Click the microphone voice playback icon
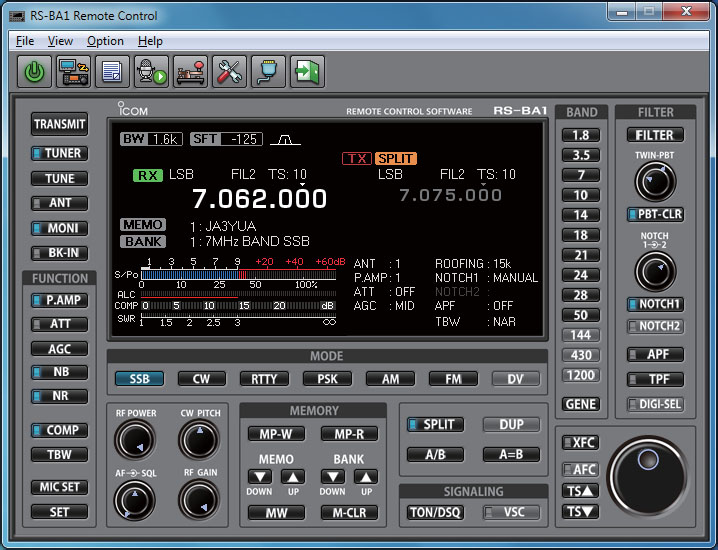Image resolution: width=718 pixels, height=550 pixels. [151, 71]
